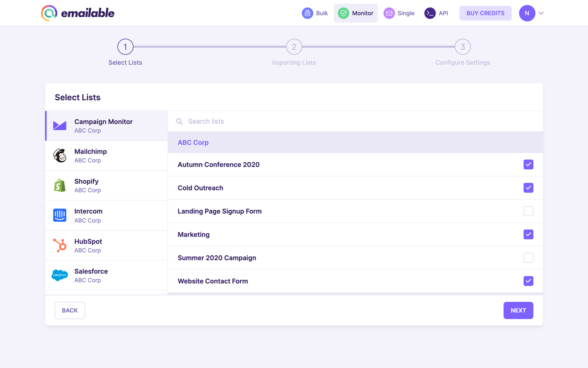
Task: Click step 1 Select Lists circle
Action: pos(125,47)
